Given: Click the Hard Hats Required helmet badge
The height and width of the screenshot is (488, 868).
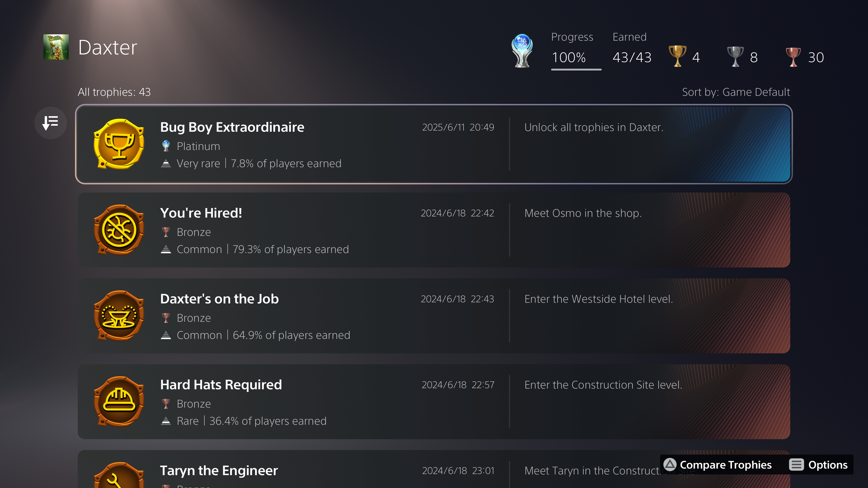Looking at the screenshot, I should (119, 402).
